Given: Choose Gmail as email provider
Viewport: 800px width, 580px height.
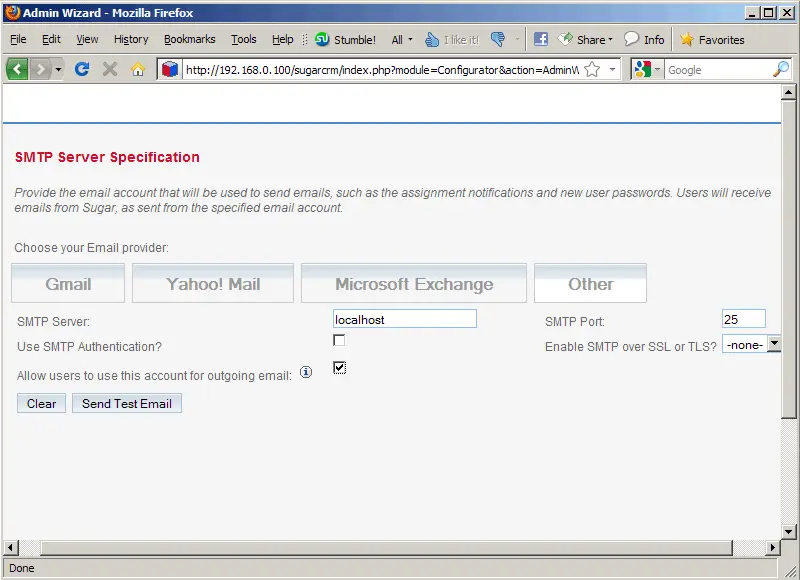Looking at the screenshot, I should pos(68,283).
